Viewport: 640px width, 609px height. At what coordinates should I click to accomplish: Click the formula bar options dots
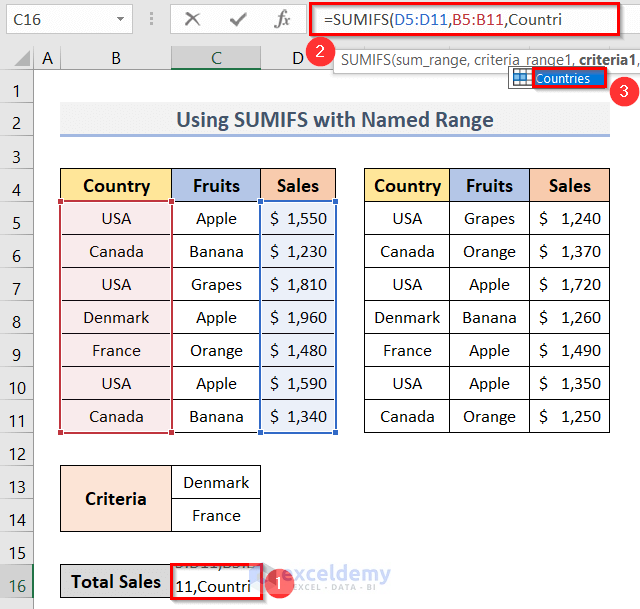pyautogui.click(x=152, y=19)
